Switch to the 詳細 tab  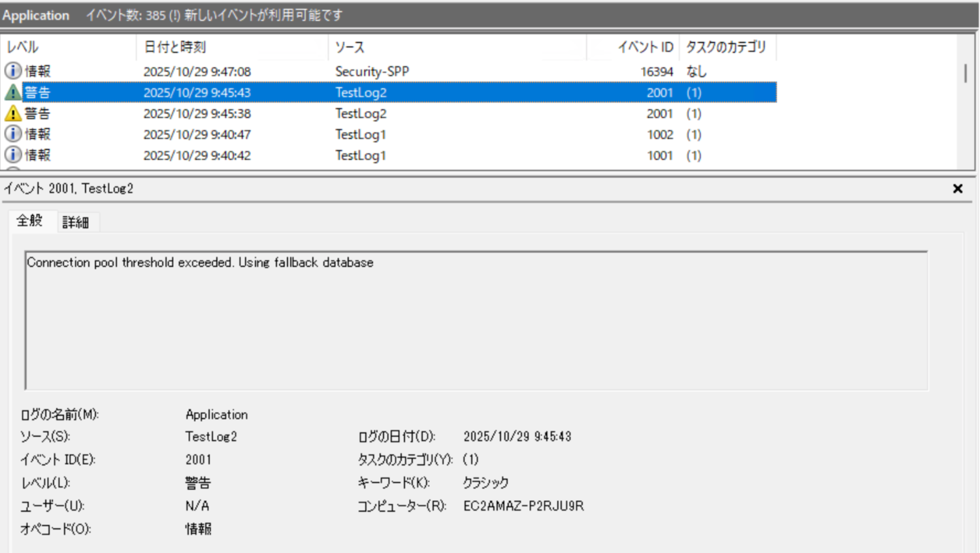76,222
